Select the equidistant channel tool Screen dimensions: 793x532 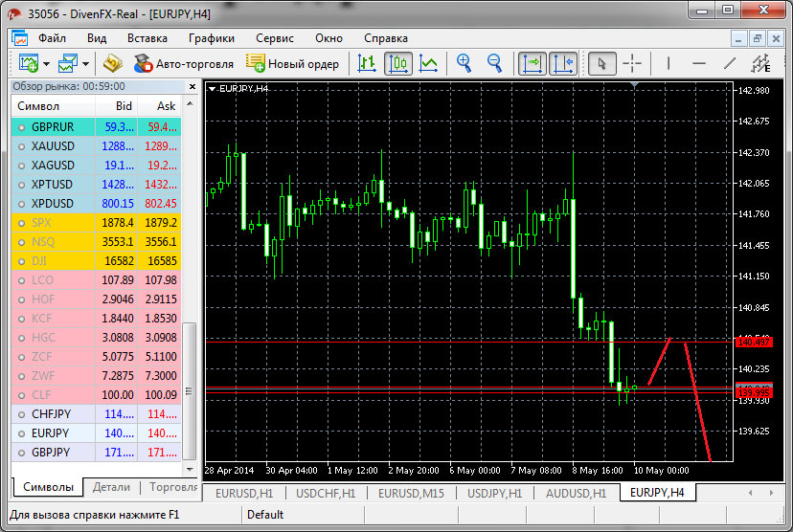(760, 64)
